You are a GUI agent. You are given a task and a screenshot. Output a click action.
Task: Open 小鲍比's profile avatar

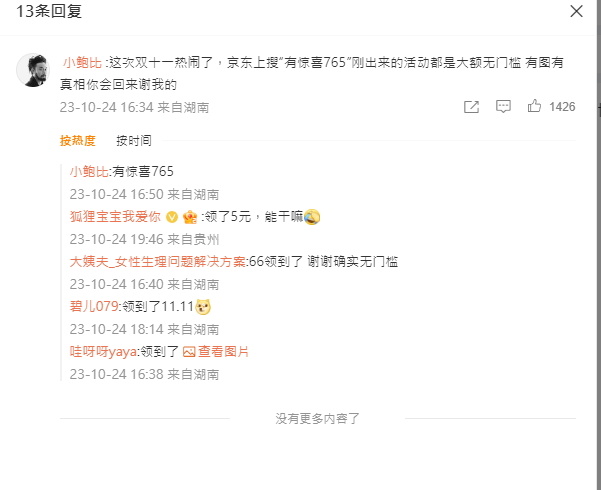(33, 70)
